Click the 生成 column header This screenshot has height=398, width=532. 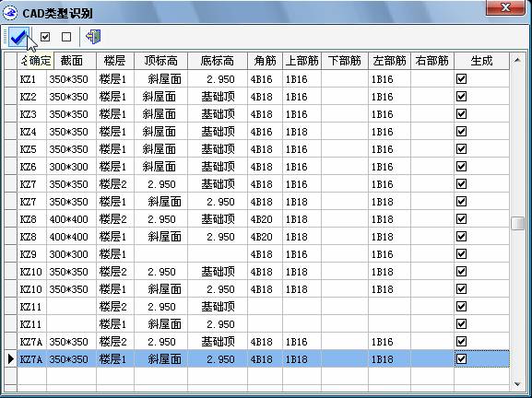coord(481,61)
